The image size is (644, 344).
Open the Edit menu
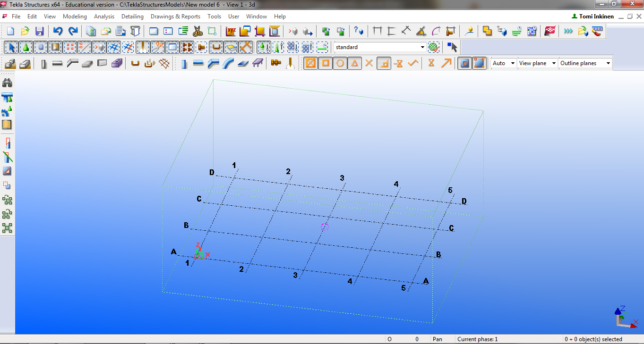coord(32,17)
